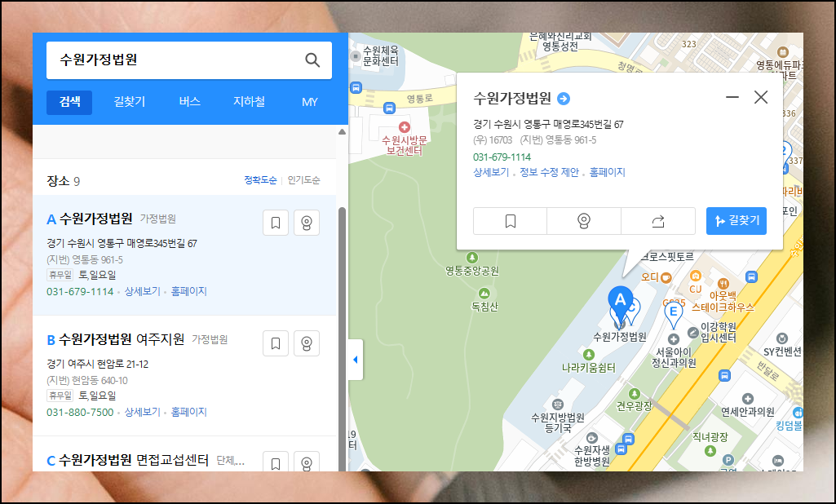Open 상세보기 for result B 여주지원
836x504 pixels.
pyautogui.click(x=143, y=413)
